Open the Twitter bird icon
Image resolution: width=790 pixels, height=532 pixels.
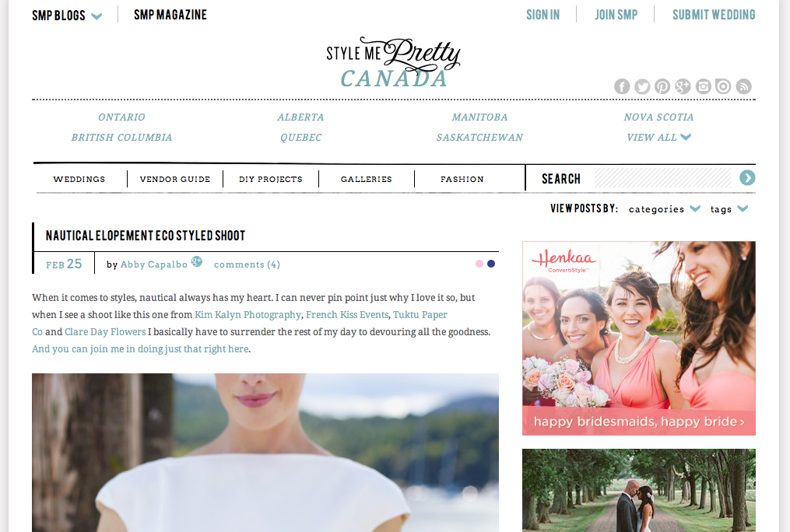click(x=642, y=86)
